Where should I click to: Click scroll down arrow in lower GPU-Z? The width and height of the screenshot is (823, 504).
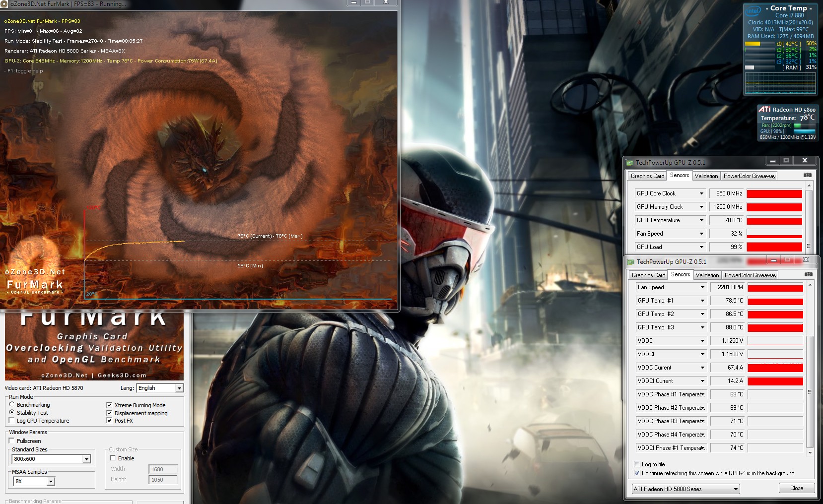810,452
